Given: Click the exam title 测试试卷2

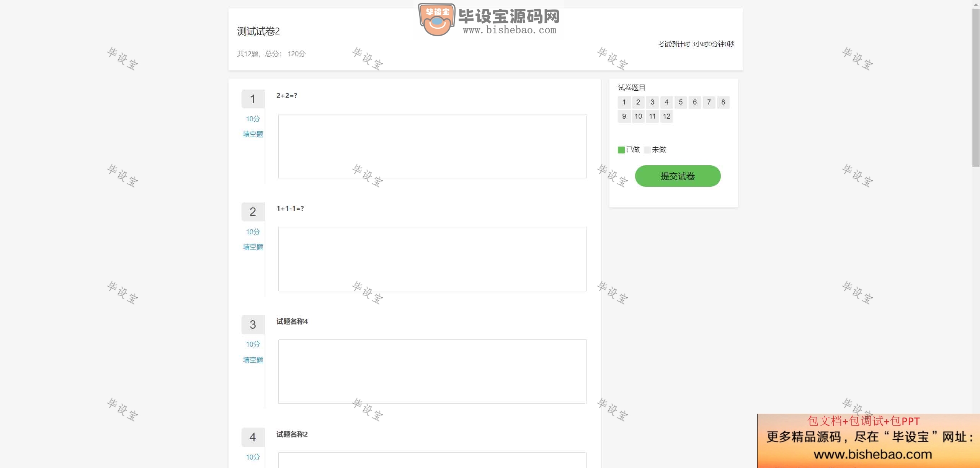Looking at the screenshot, I should tap(258, 31).
